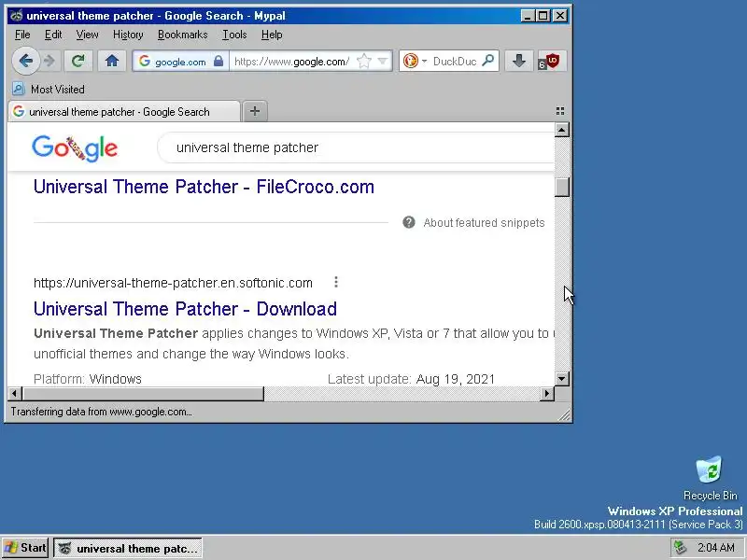Open the View menu
This screenshot has height=560, width=747.
[x=87, y=35]
